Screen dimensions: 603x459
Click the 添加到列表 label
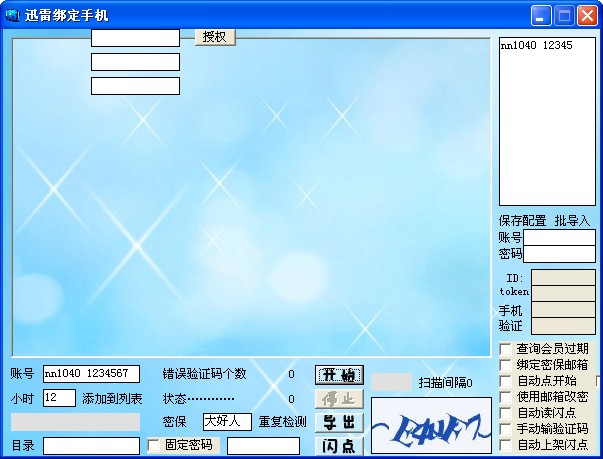pos(112,399)
